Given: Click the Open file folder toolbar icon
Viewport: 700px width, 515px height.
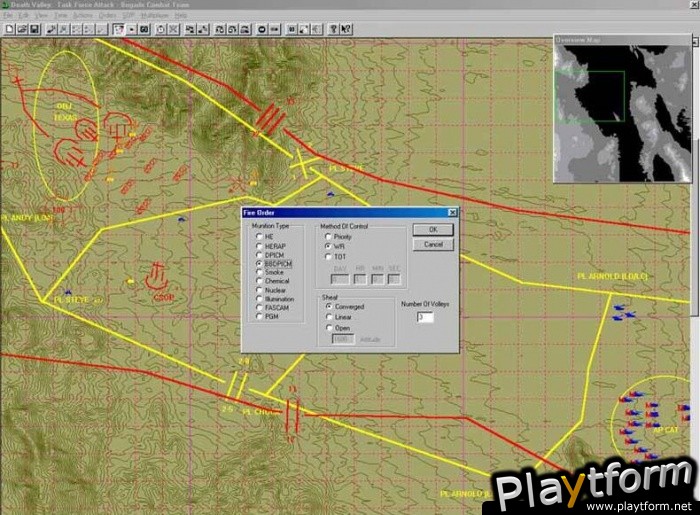Looking at the screenshot, I should [22, 29].
